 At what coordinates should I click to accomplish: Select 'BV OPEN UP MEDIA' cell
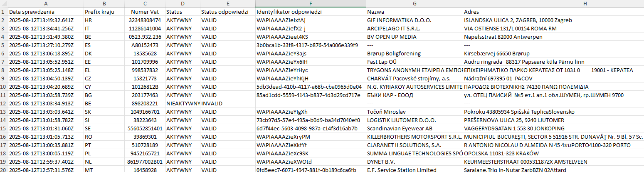(414, 37)
